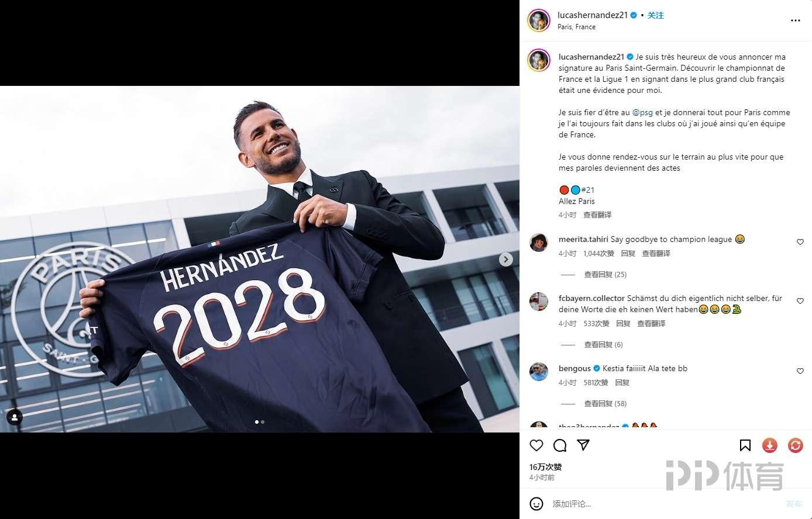Share the post with paper plane icon
812x519 pixels.
583,445
